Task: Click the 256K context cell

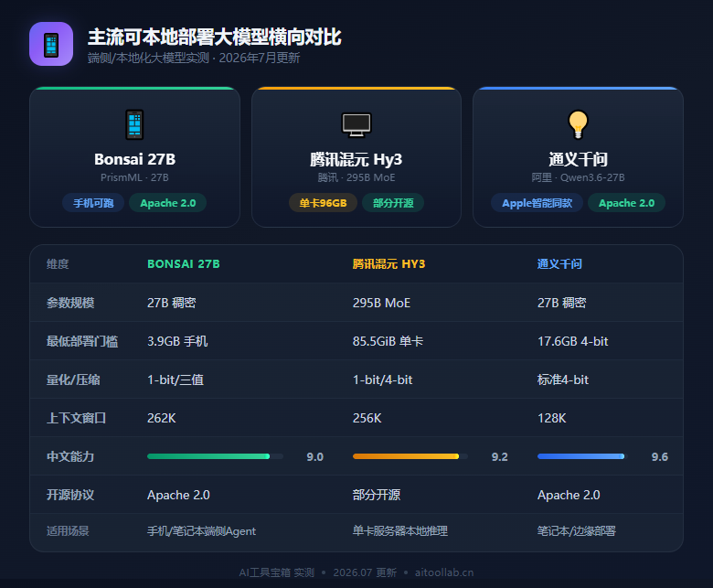Action: 367,418
